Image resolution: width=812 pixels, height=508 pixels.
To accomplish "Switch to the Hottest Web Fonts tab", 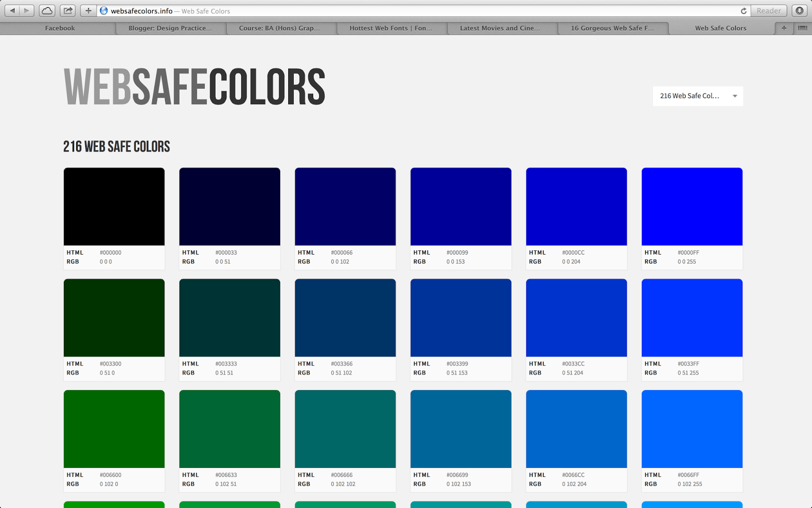I will [391, 28].
